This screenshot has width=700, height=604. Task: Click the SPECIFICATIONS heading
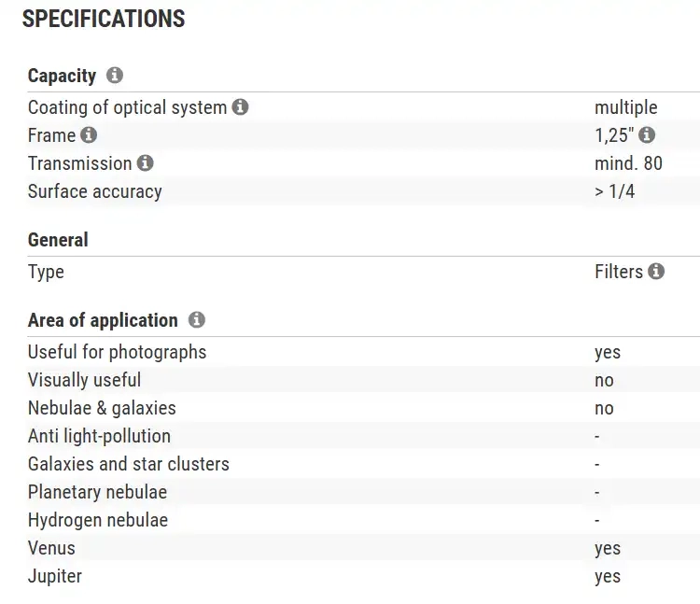pos(104,19)
